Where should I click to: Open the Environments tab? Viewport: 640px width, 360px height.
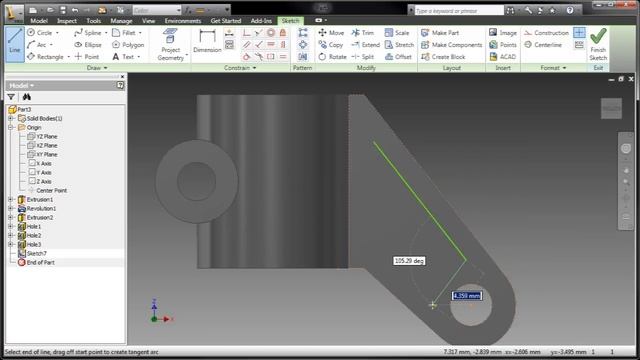coord(183,20)
